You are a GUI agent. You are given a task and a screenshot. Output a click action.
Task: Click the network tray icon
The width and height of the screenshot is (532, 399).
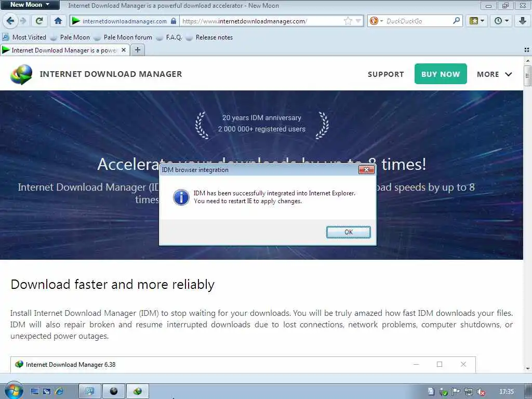click(x=469, y=392)
